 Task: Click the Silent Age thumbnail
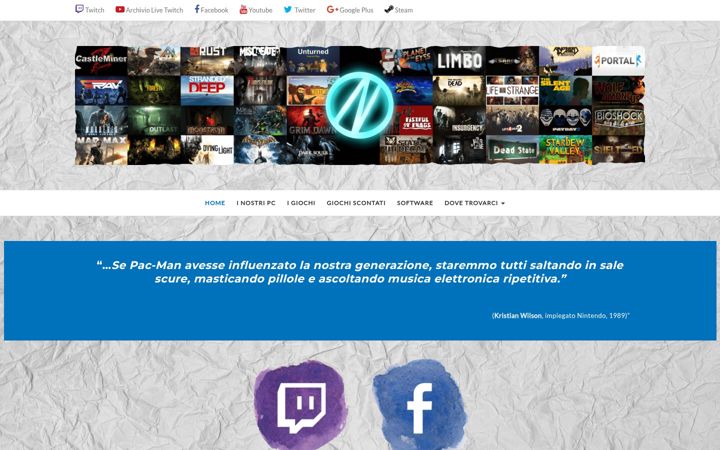click(x=565, y=90)
